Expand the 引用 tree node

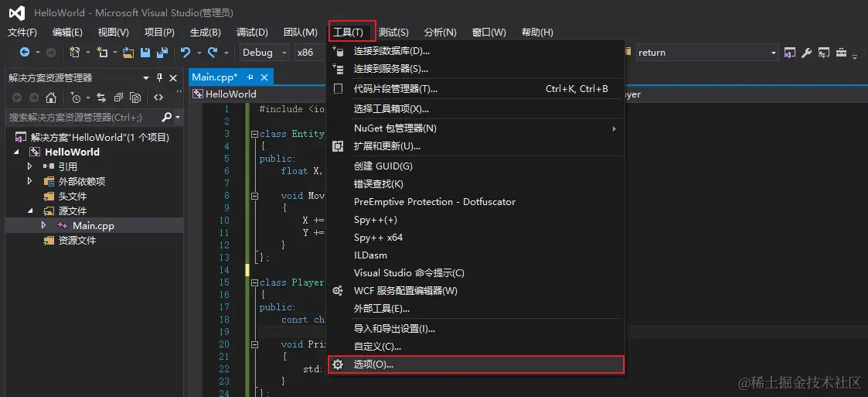pyautogui.click(x=30, y=166)
